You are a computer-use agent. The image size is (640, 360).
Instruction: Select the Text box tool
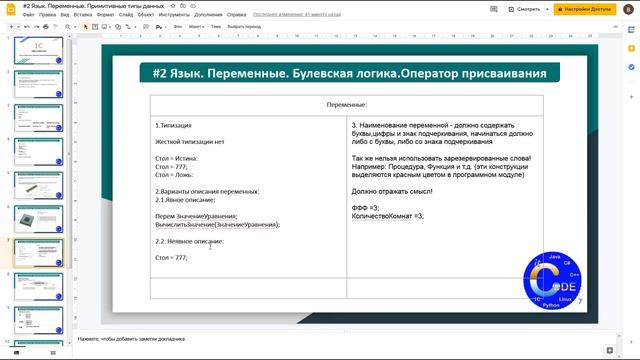coord(95,27)
